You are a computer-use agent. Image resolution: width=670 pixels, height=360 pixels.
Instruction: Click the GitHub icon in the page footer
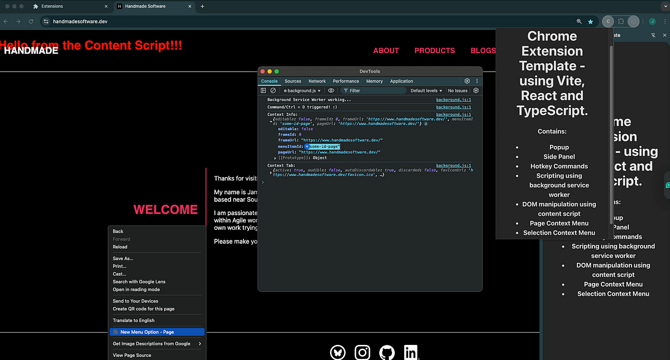[387, 353]
